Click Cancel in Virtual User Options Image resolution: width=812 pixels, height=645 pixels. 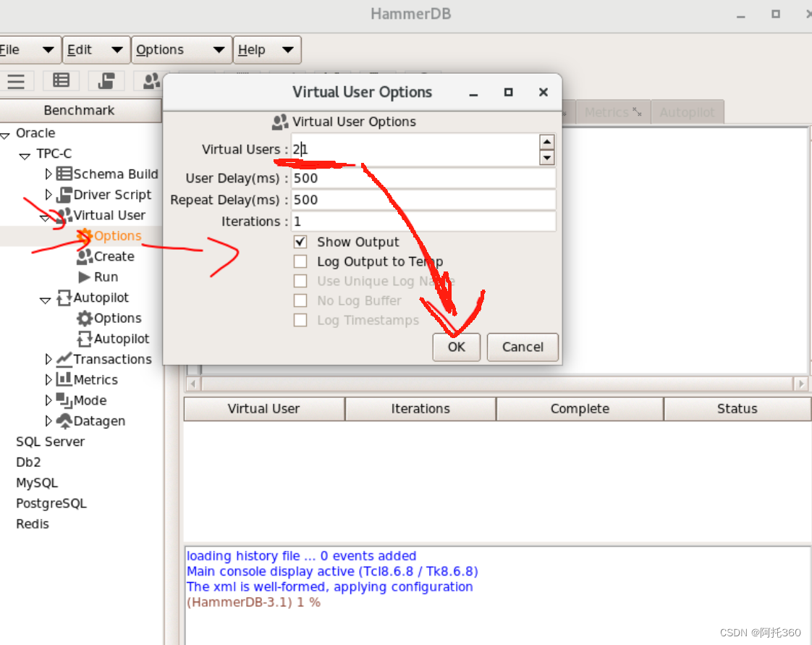point(523,347)
